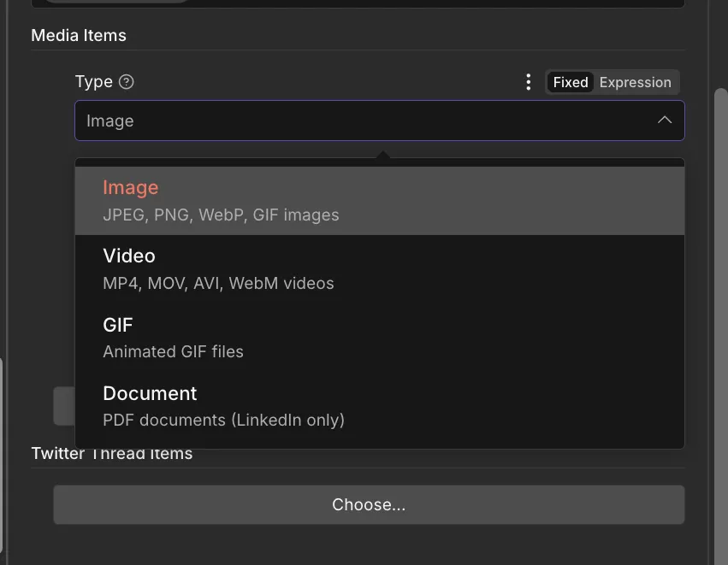Click the 'Animated GIF files' description text
This screenshot has width=728, height=565.
[x=173, y=351]
